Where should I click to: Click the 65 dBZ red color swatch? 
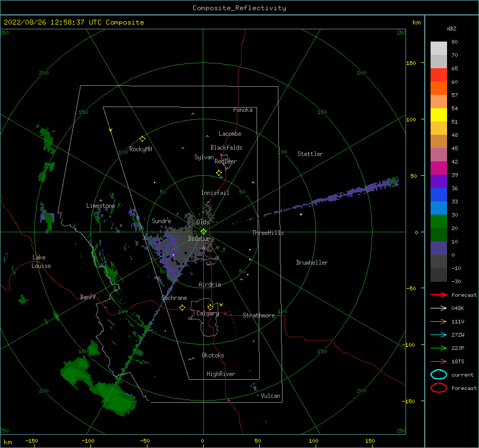tap(439, 75)
